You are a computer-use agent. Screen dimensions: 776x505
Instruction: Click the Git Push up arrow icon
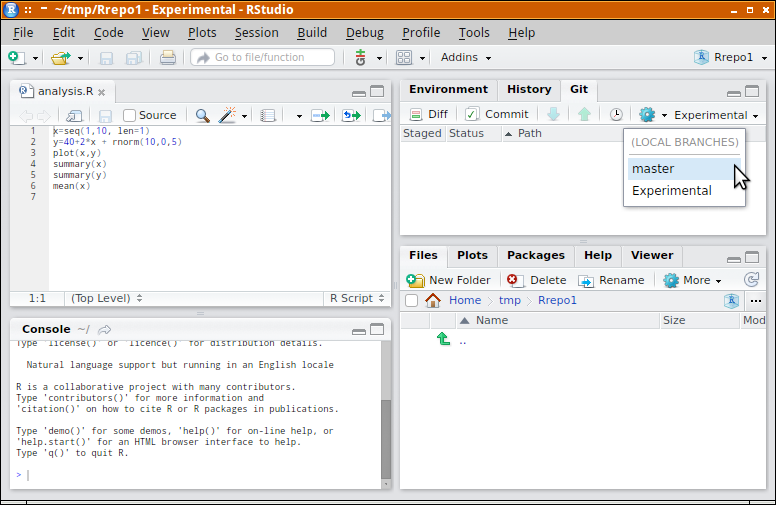(584, 114)
